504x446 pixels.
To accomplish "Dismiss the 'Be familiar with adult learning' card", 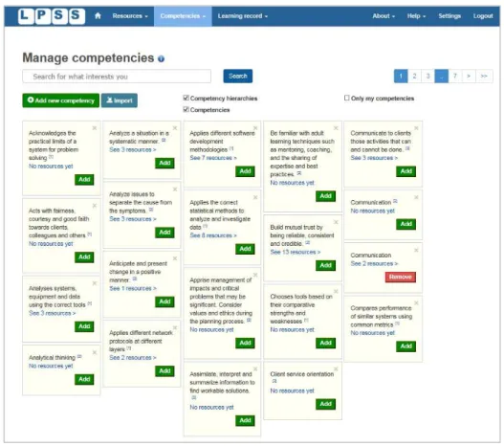I will 336,128.
